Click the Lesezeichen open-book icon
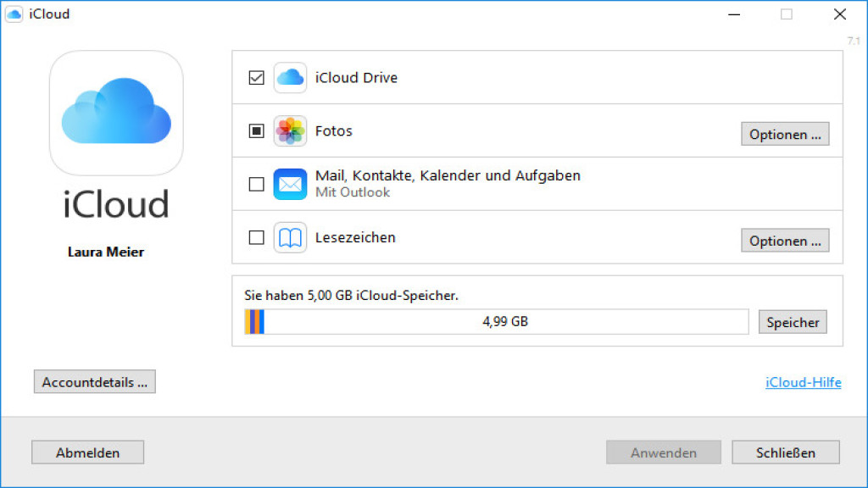Image resolution: width=868 pixels, height=488 pixels. [290, 238]
